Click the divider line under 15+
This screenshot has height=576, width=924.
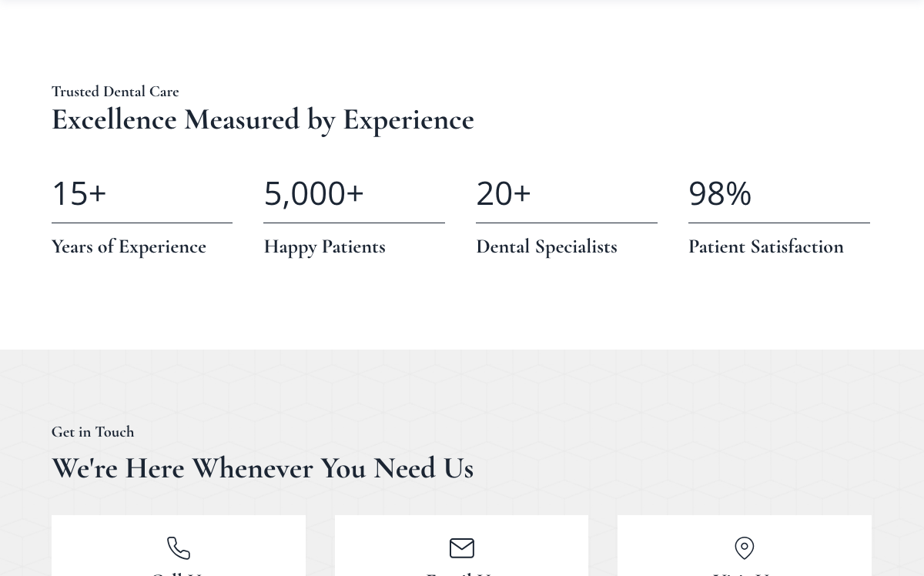click(x=142, y=223)
